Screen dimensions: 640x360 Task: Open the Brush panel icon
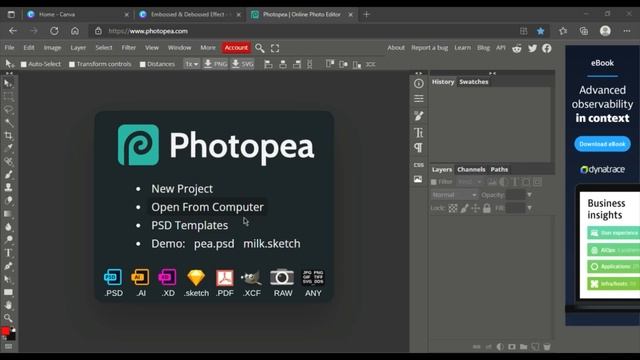pyautogui.click(x=418, y=116)
